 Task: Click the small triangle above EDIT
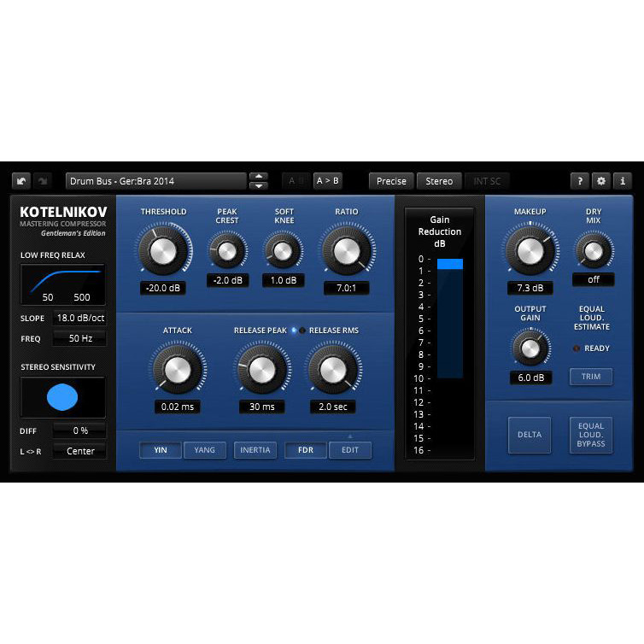[x=350, y=436]
